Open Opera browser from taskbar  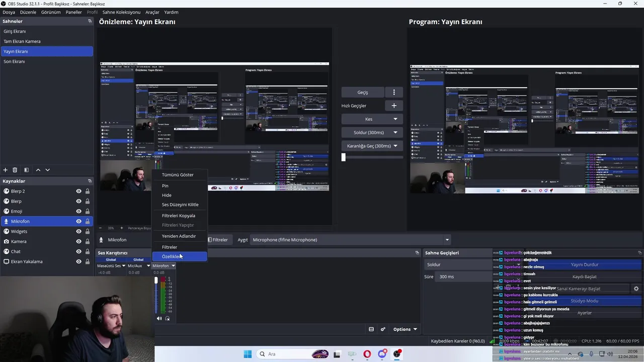[367, 354]
